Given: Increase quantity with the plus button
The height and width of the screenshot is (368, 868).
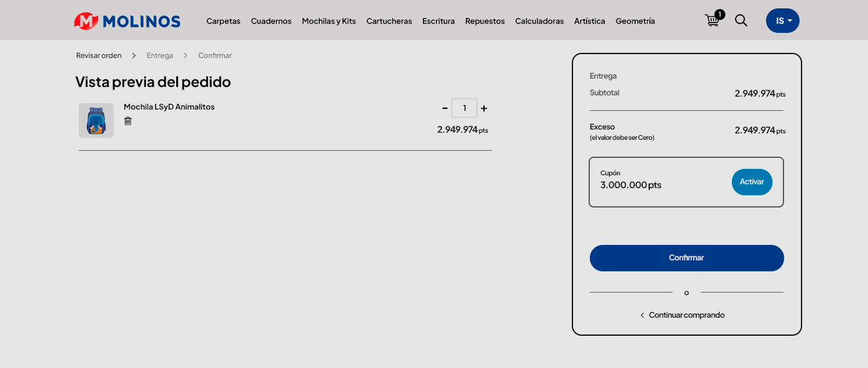Looking at the screenshot, I should (484, 108).
